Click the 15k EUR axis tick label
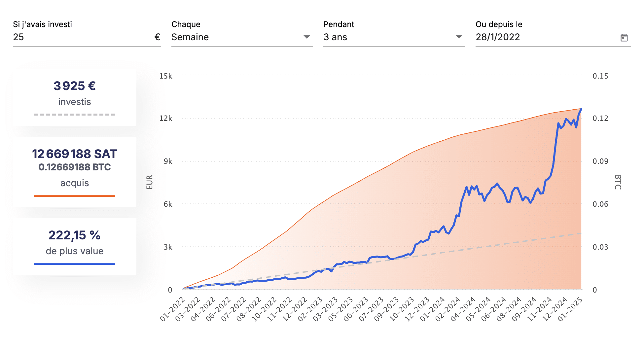This screenshot has height=350, width=644. pyautogui.click(x=166, y=76)
